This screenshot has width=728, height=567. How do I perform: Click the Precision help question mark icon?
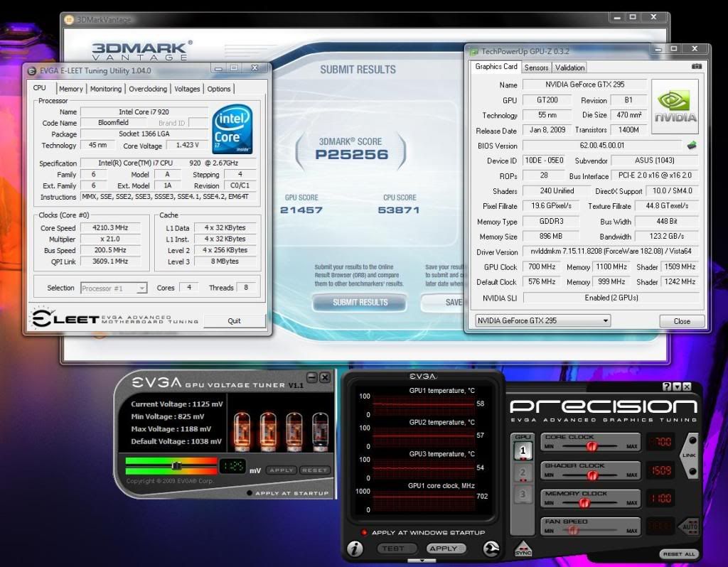tap(667, 387)
